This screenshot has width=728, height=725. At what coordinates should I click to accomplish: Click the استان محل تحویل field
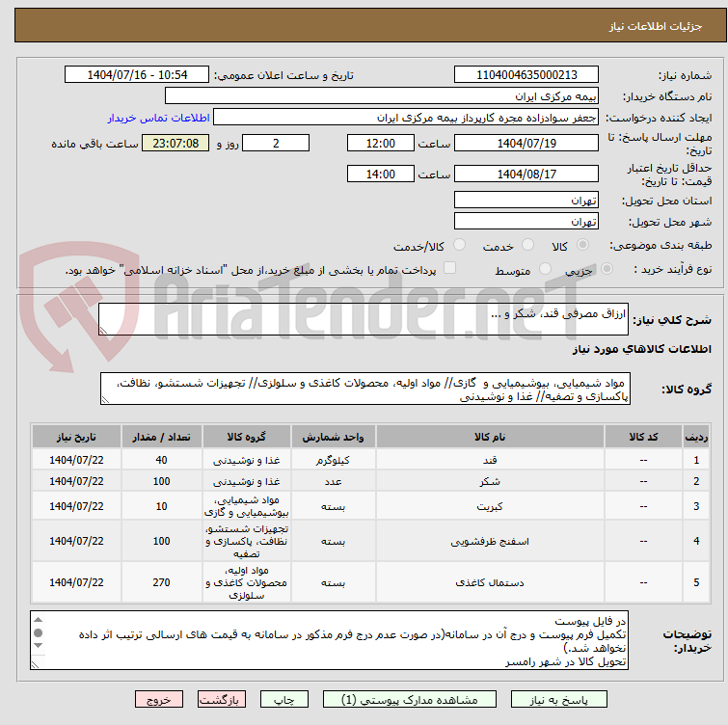coord(526,200)
